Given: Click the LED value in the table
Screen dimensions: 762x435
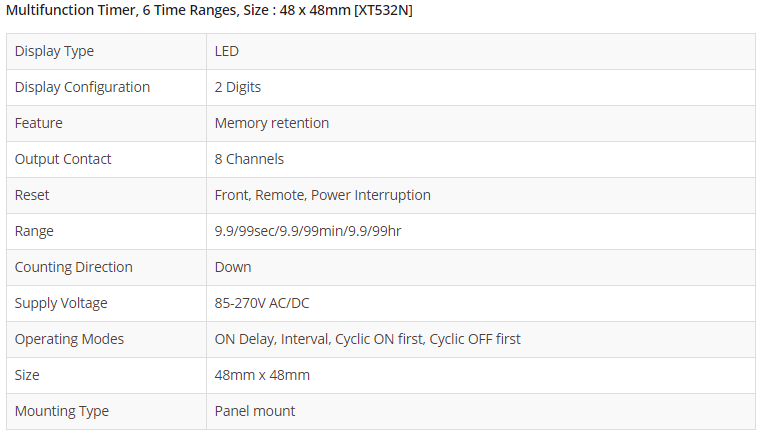Looking at the screenshot, I should pyautogui.click(x=227, y=51).
